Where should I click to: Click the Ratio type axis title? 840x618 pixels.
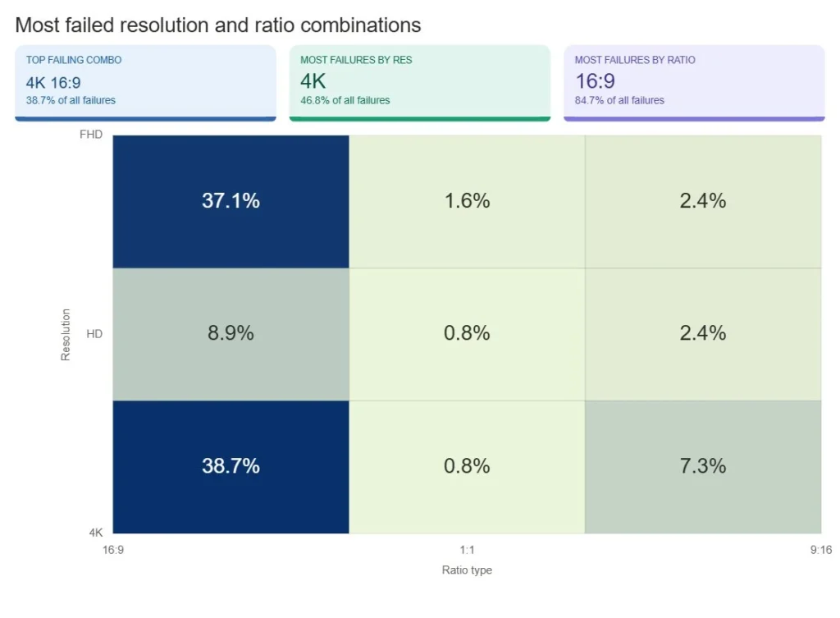point(467,570)
